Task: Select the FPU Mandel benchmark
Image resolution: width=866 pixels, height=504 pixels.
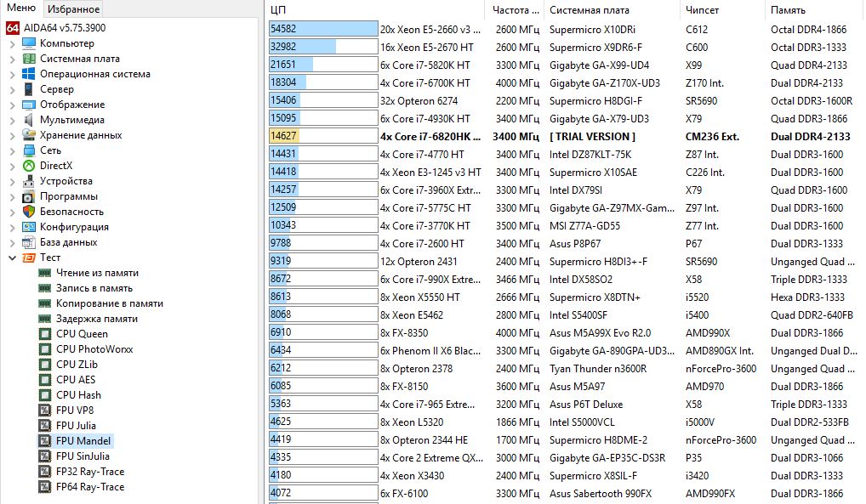Action: (83, 441)
